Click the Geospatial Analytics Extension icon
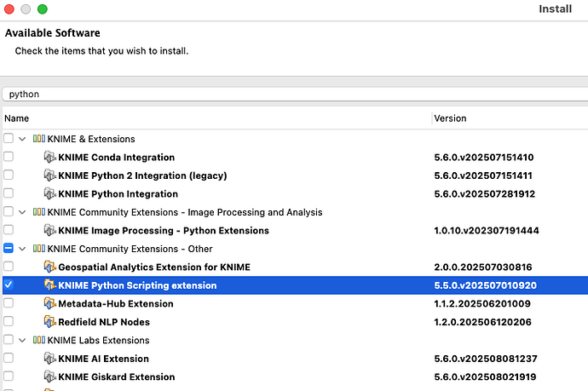Viewport: 588px width, 391px height. click(49, 267)
